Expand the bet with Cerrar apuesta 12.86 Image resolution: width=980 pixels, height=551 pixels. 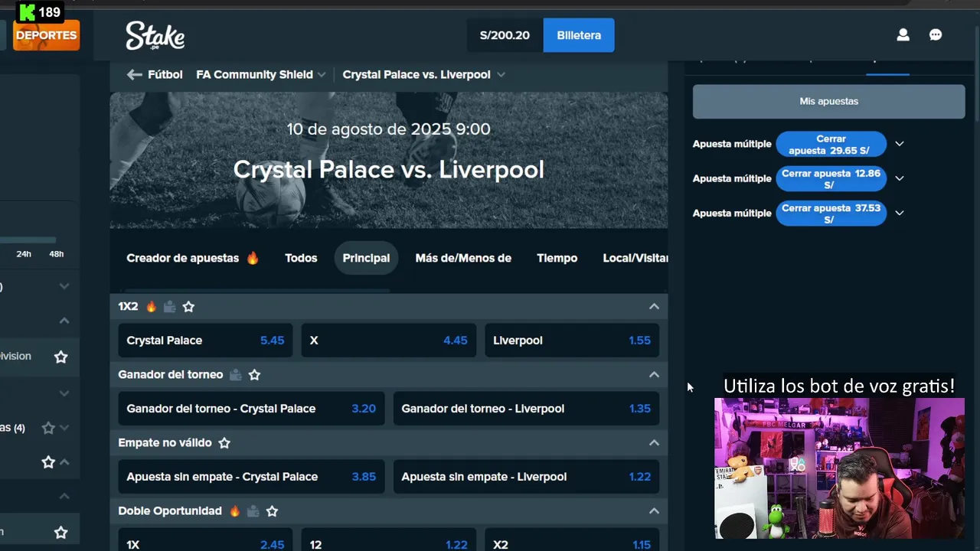point(900,178)
